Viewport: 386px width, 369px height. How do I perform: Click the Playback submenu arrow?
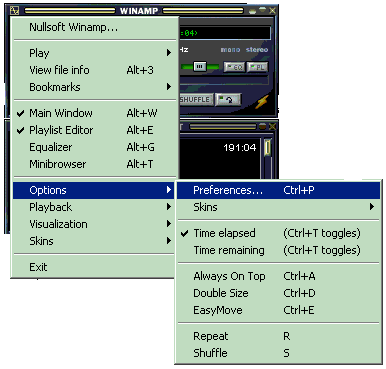[169, 207]
